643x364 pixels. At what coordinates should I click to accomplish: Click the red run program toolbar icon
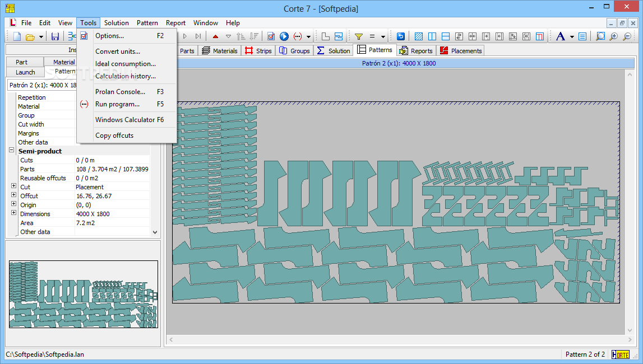298,36
